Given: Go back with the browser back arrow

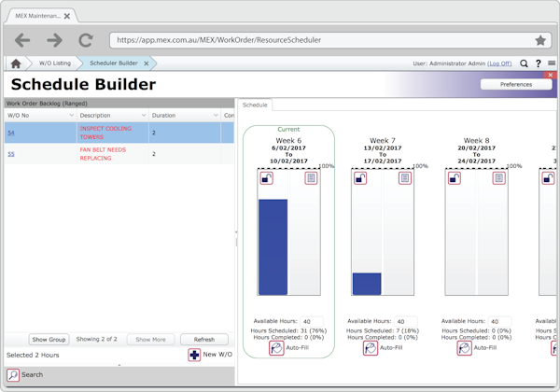Looking at the screenshot, I should 22,40.
